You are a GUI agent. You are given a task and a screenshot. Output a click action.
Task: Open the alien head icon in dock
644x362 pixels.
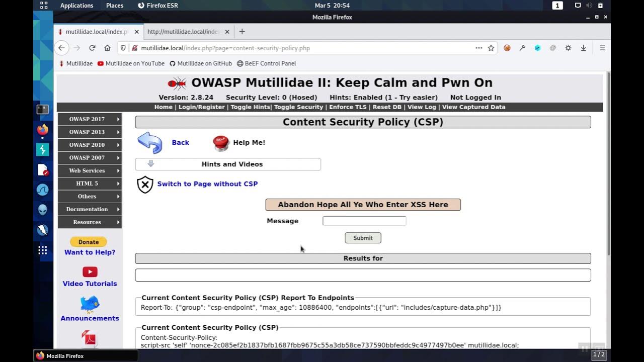(43, 210)
